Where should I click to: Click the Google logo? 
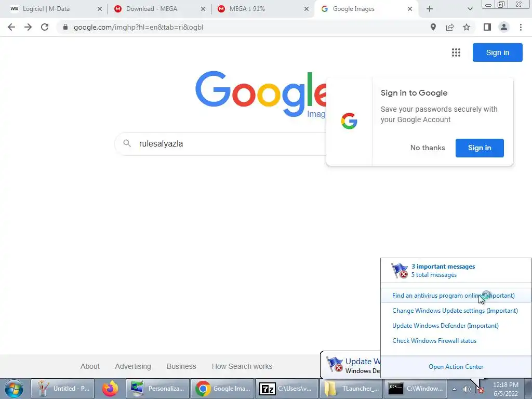pos(261,94)
